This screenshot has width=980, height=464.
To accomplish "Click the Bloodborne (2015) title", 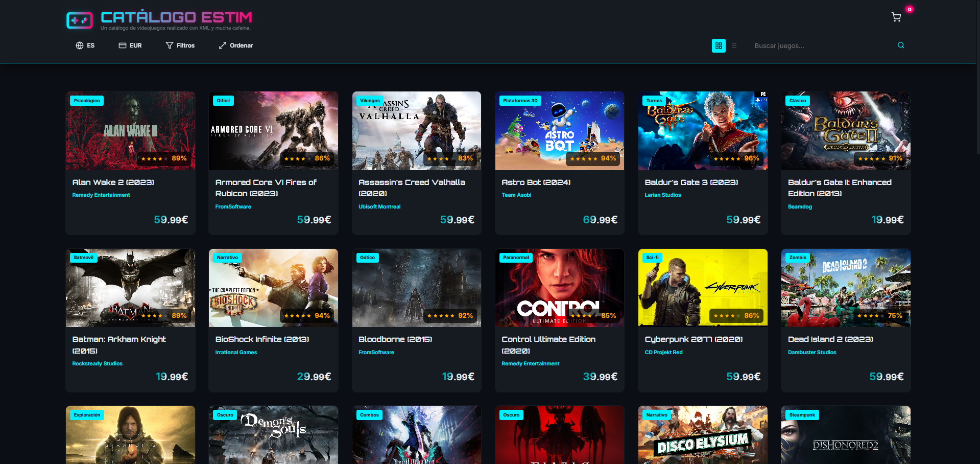I will click(395, 339).
